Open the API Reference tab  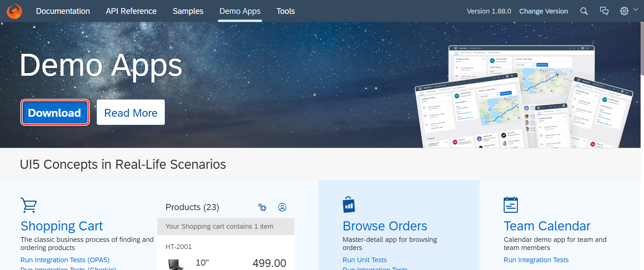(131, 11)
